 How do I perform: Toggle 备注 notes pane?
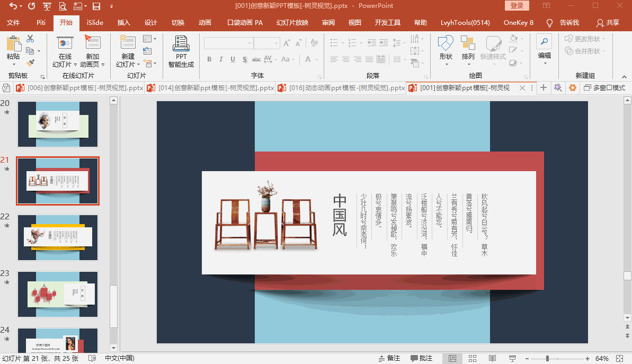[x=389, y=359]
